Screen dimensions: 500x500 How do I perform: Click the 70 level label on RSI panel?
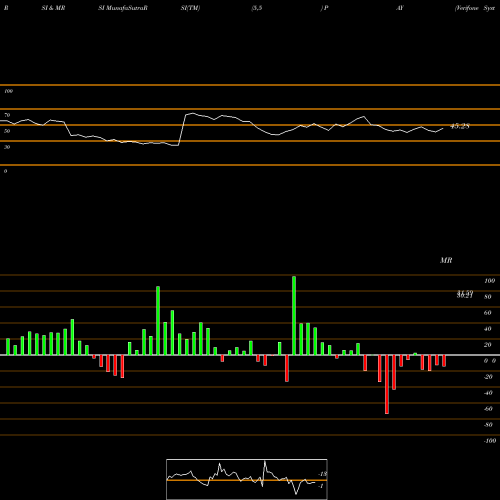pyautogui.click(x=7, y=115)
